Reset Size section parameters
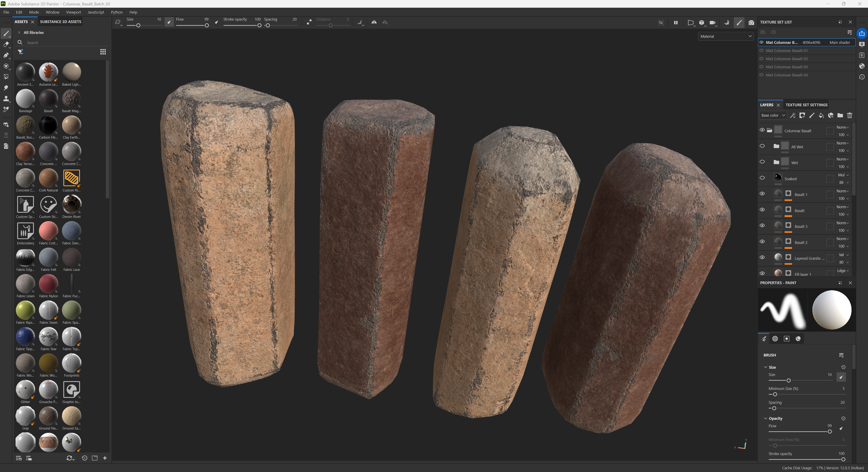The height and width of the screenshot is (472, 868). point(843,367)
